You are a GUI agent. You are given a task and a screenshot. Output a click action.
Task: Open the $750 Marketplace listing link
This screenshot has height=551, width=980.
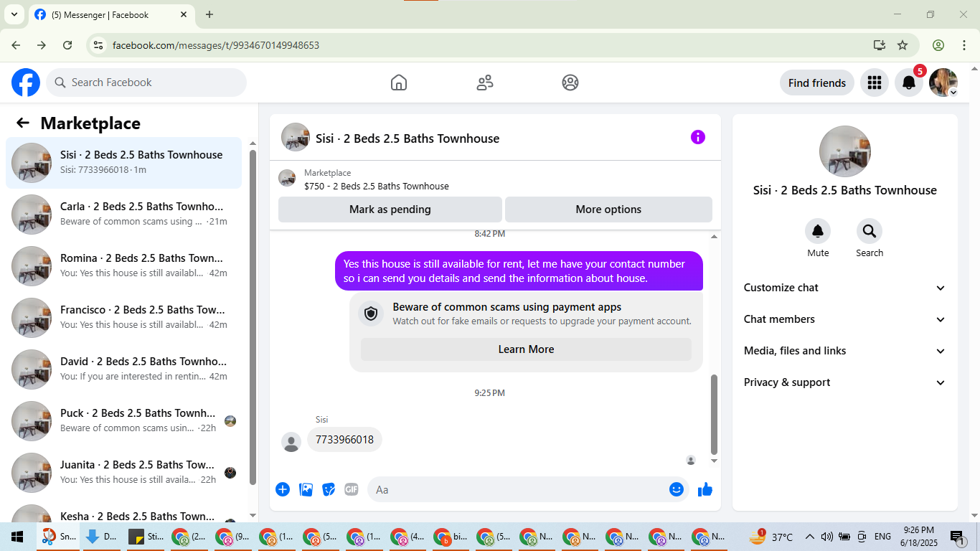[377, 186]
